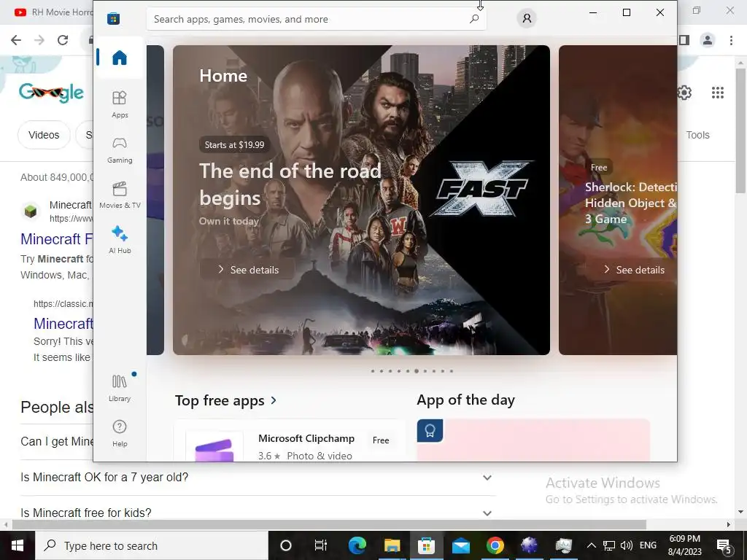Open the App of the day card
Image resolution: width=747 pixels, height=560 pixels.
coord(533,440)
